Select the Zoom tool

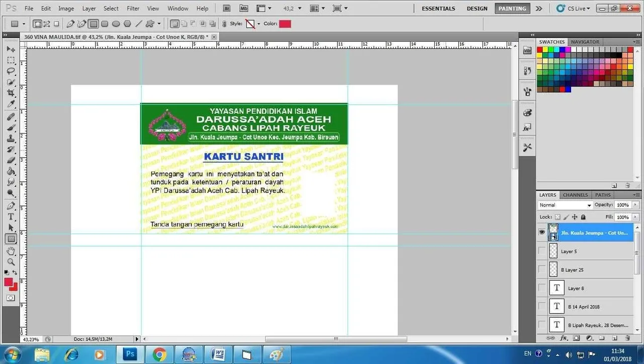point(11,262)
